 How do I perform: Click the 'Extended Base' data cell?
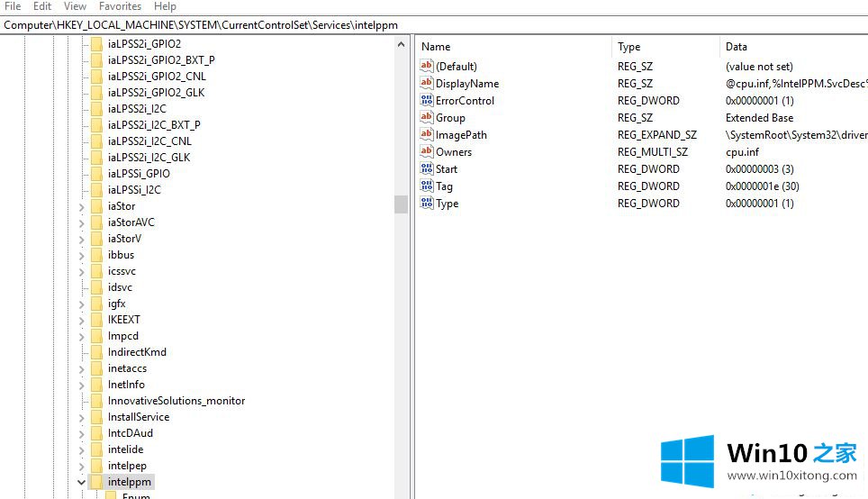(760, 117)
